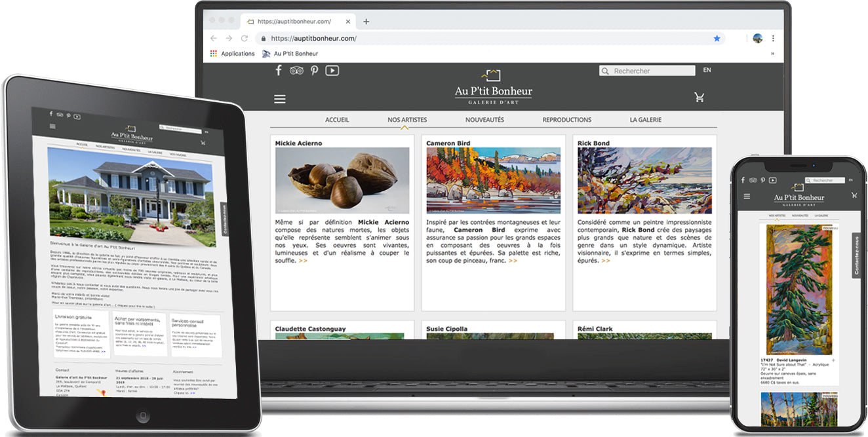Open the TripAdvisor icon on laptop site

(296, 71)
